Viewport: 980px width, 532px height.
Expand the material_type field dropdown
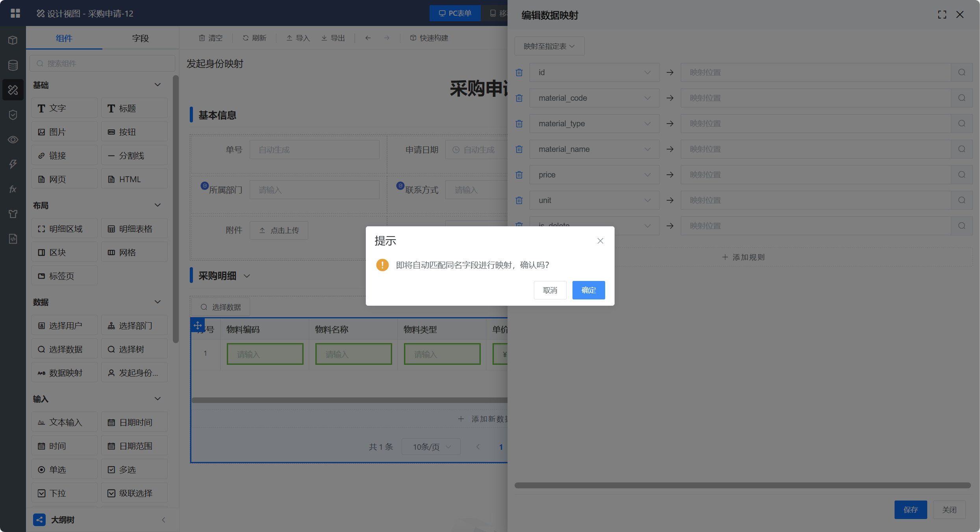coord(594,124)
